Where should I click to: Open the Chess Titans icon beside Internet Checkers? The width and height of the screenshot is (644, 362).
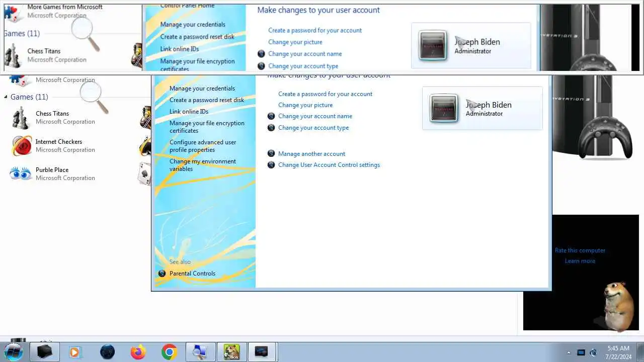point(21,118)
